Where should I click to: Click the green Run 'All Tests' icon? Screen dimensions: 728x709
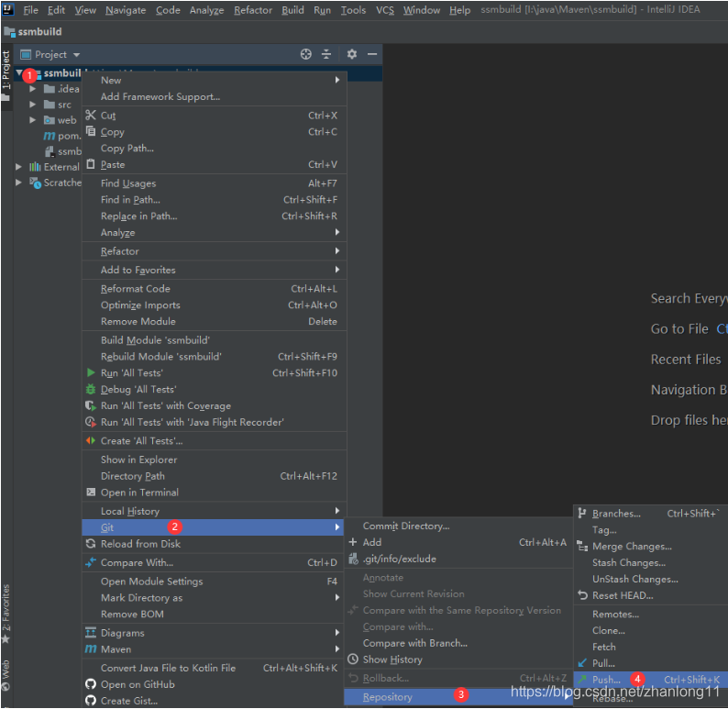[91, 372]
